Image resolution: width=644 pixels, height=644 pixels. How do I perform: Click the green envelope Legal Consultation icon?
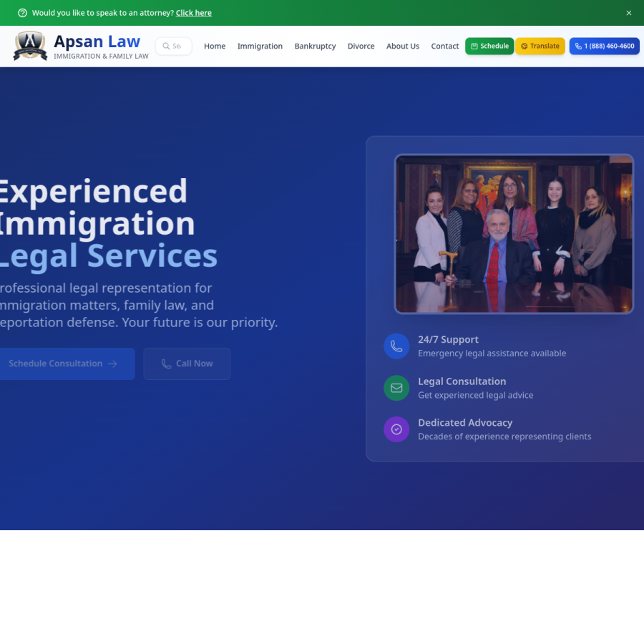click(x=396, y=388)
